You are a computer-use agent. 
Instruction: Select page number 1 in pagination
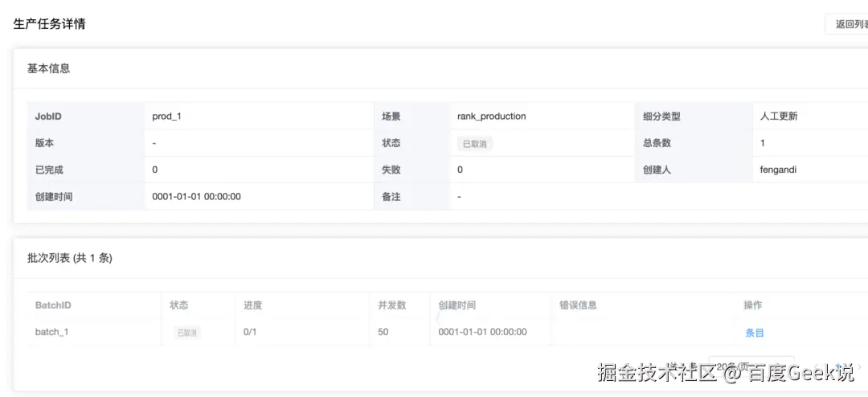pos(838,366)
